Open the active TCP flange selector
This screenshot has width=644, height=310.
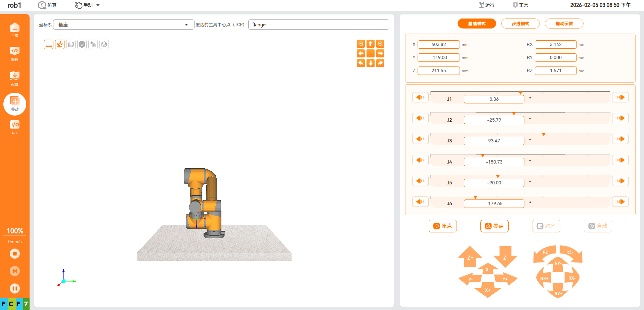(318, 25)
